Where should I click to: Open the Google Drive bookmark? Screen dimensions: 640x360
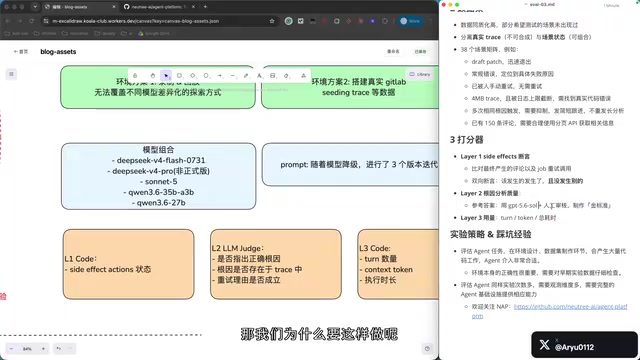click(x=154, y=33)
